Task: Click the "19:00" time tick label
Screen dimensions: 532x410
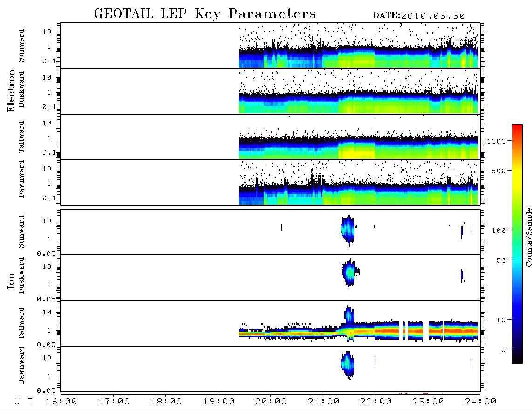Action: tap(219, 402)
